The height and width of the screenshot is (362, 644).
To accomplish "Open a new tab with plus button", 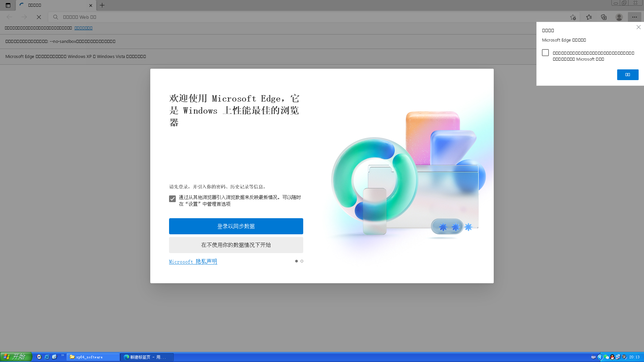I will tap(102, 5).
